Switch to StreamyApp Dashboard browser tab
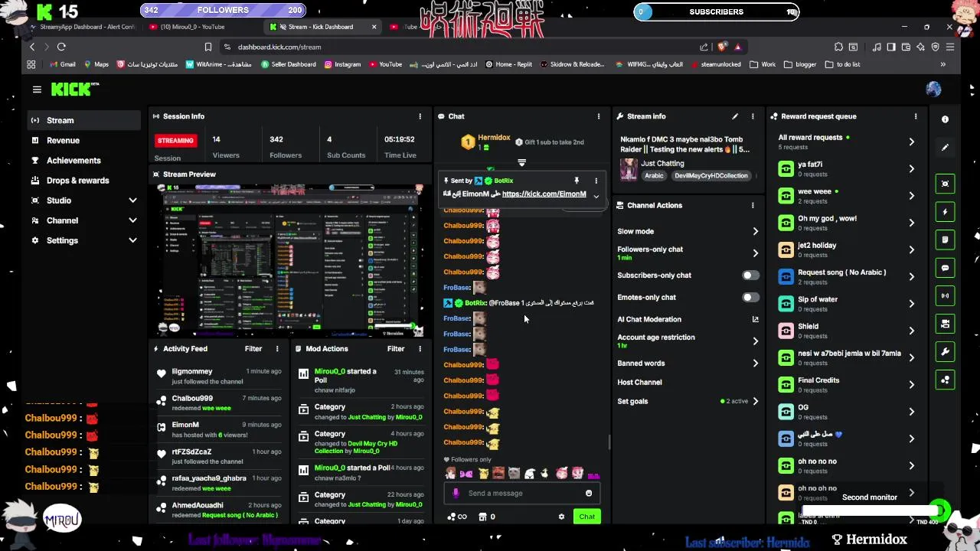This screenshot has height=551, width=980. [x=84, y=27]
